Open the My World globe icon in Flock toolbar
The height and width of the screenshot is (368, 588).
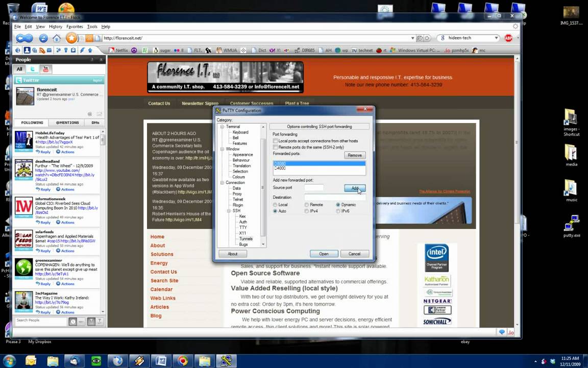point(18,50)
